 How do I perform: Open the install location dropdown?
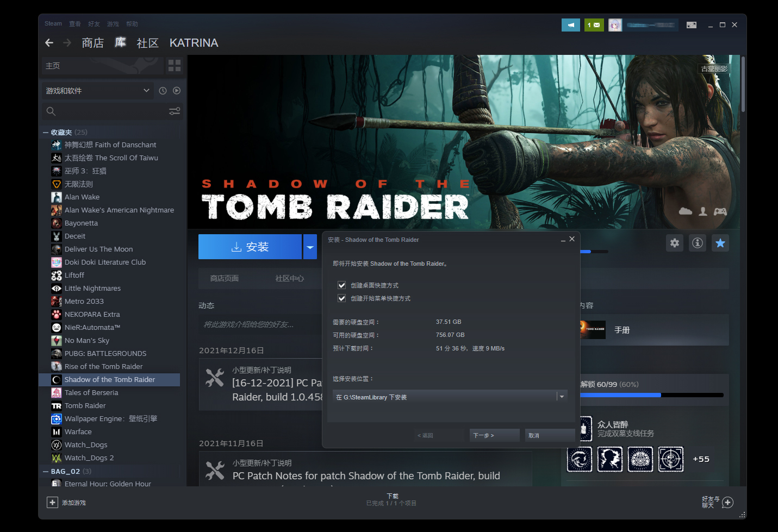[450, 397]
